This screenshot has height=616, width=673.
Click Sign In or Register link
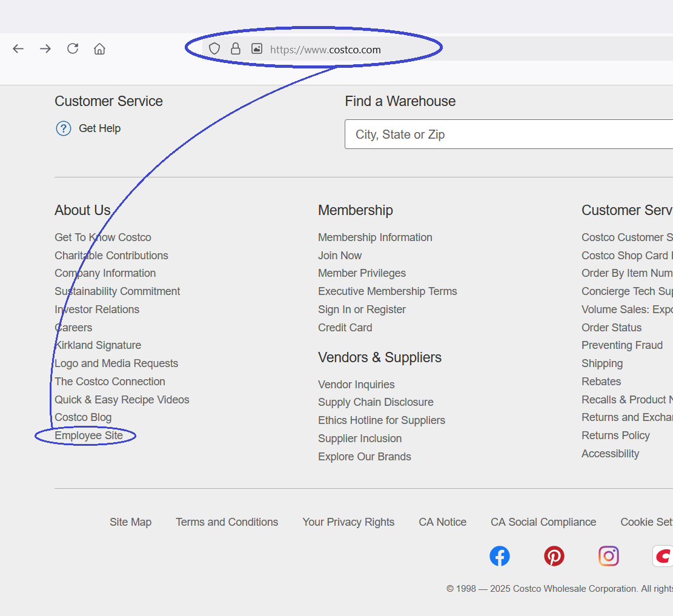pyautogui.click(x=362, y=310)
